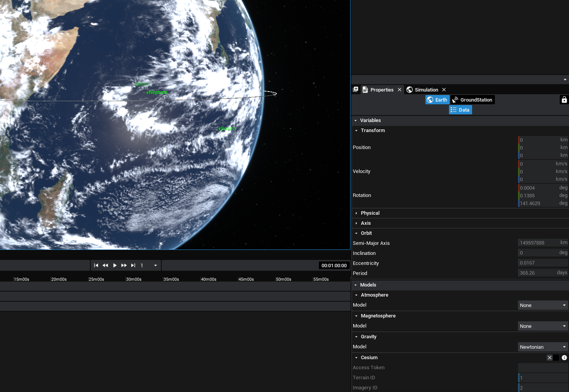Screen dimensions: 569x392
Task: Click the fast-forward playback icon
Action: [124, 265]
